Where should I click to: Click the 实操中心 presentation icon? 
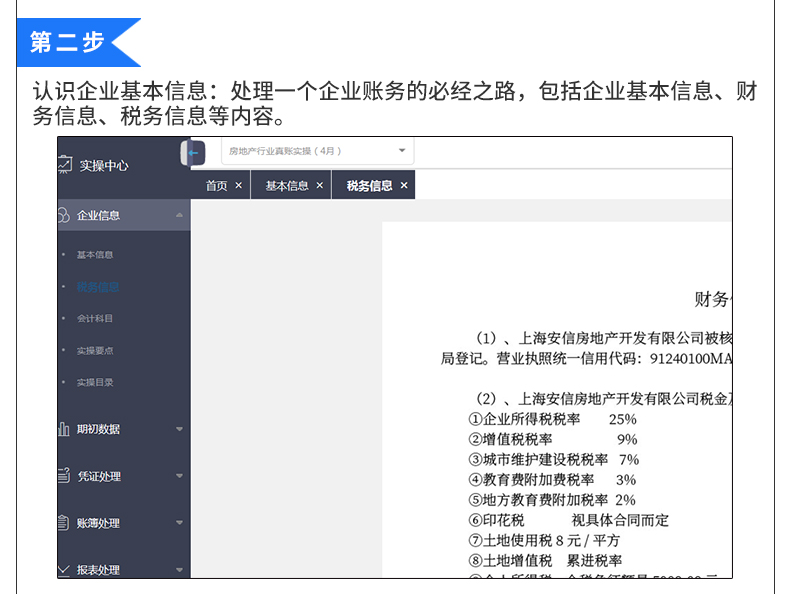(x=64, y=165)
